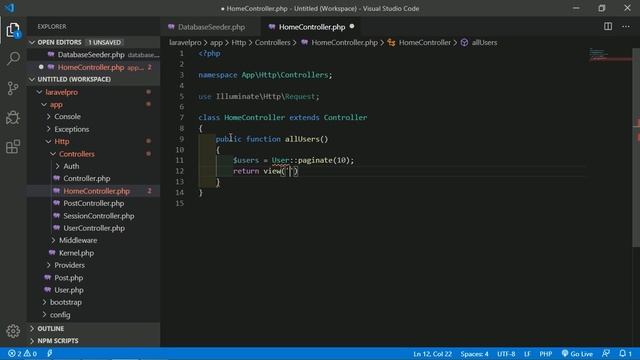Place cursor on line 15 in editor
This screenshot has height=360, width=640.
tap(392, 203)
